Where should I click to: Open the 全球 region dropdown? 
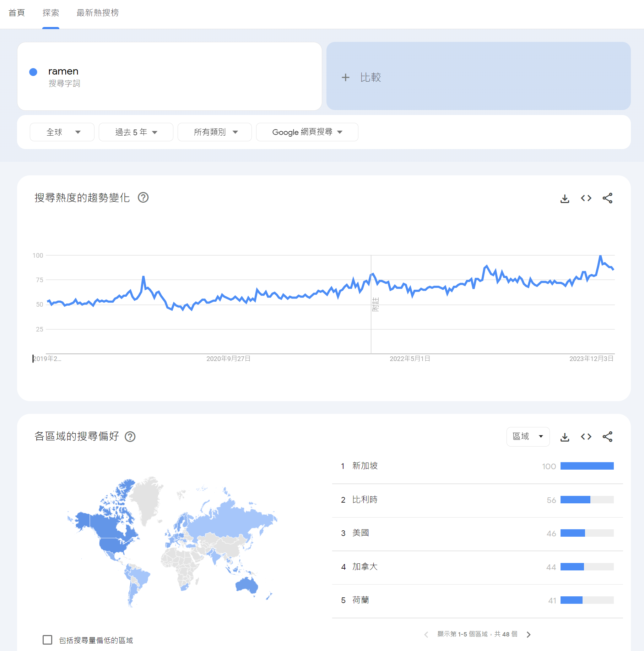pos(62,132)
